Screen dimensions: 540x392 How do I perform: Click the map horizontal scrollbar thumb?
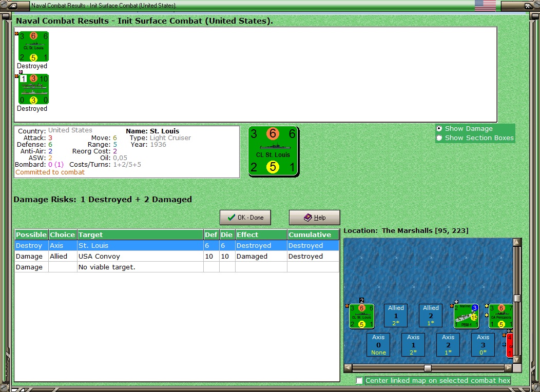click(428, 368)
